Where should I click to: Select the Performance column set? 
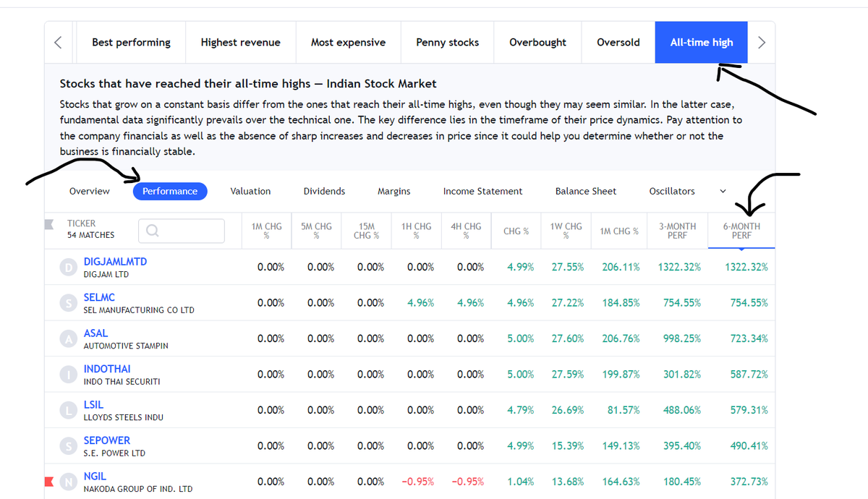pos(170,191)
